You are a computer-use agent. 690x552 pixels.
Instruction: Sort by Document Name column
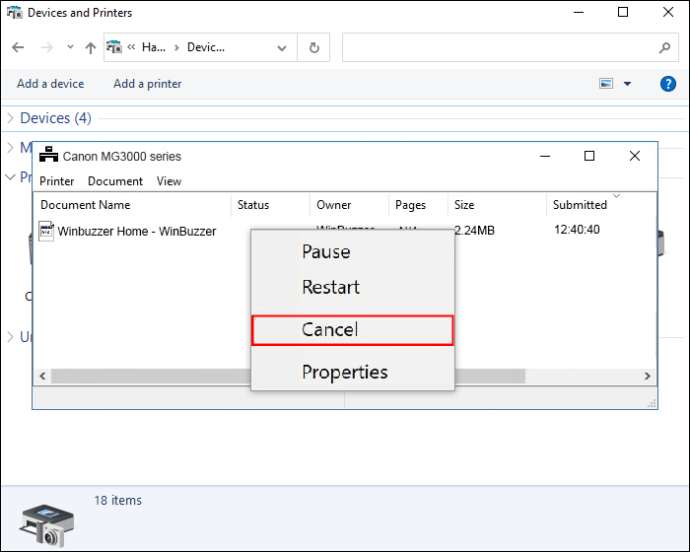click(85, 205)
